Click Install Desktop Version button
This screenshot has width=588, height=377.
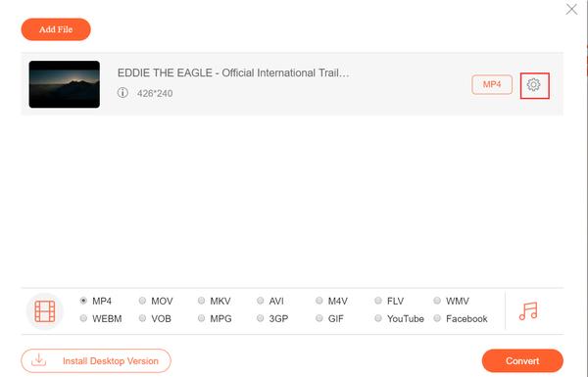[x=96, y=361]
